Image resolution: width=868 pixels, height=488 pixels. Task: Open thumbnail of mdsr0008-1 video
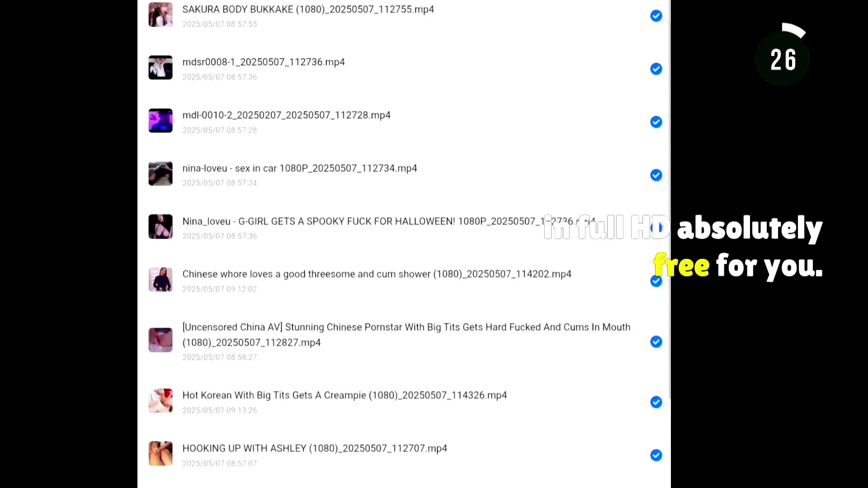[x=160, y=68]
